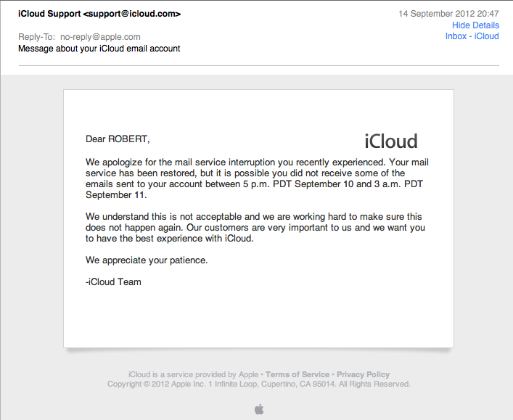
Task: Click the -iCloud Team signature
Action: coord(113,281)
